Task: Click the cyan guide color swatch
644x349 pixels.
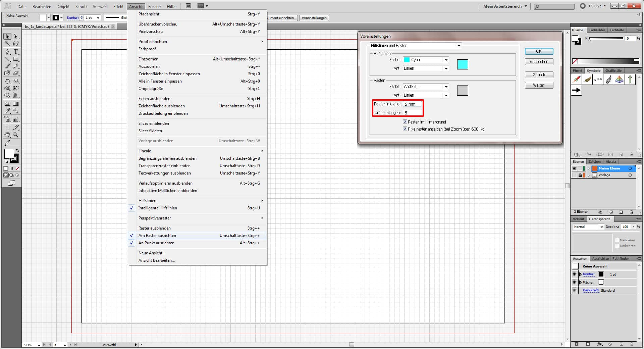Action: (463, 64)
